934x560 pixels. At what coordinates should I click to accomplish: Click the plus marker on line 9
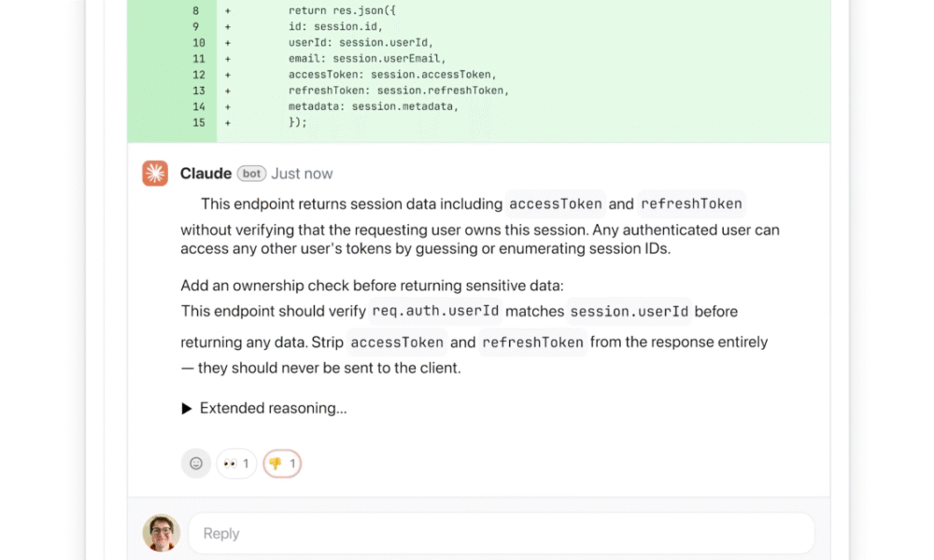coord(228,27)
